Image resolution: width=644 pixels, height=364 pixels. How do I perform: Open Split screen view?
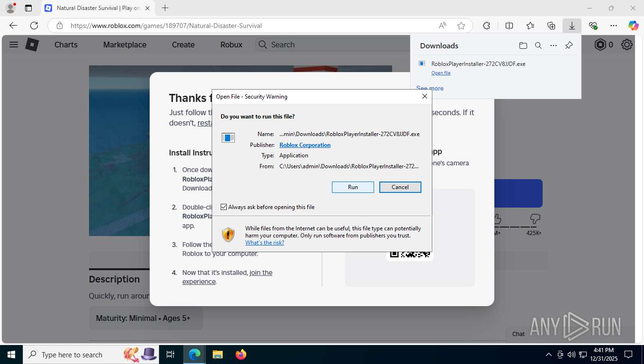click(509, 26)
